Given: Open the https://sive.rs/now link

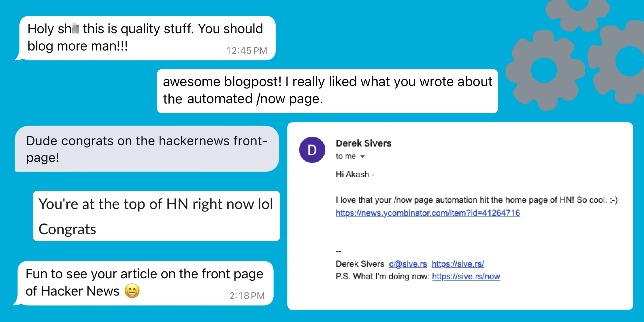Looking at the screenshot, I should click(466, 276).
